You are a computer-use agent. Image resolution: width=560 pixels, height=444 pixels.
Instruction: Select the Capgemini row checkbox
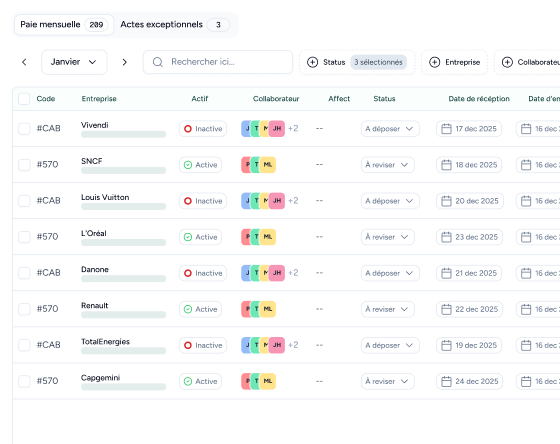[x=24, y=381]
